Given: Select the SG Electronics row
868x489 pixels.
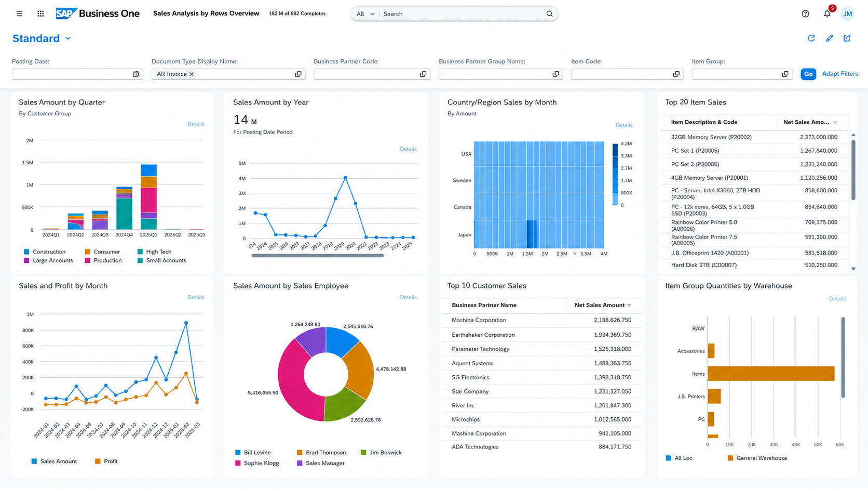Looking at the screenshot, I should [x=541, y=377].
